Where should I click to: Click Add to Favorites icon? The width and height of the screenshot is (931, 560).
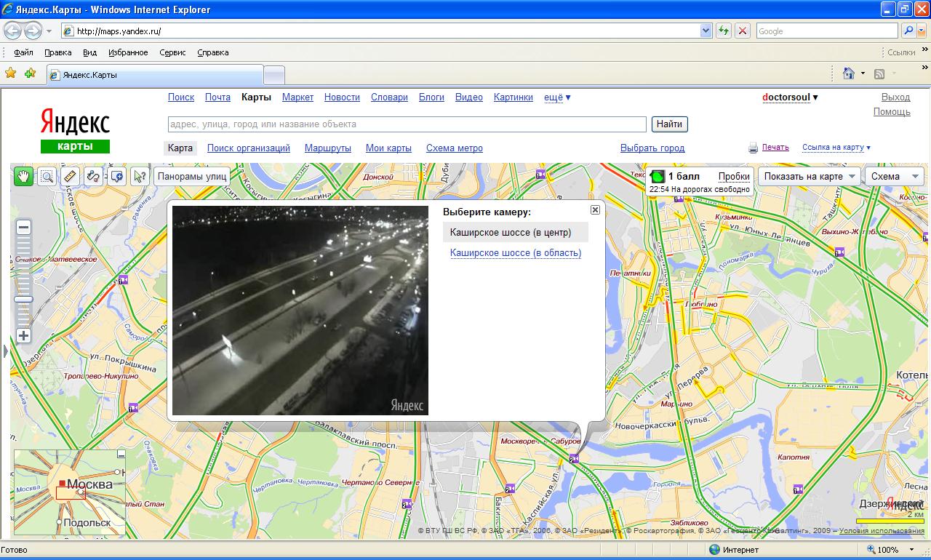pyautogui.click(x=30, y=73)
